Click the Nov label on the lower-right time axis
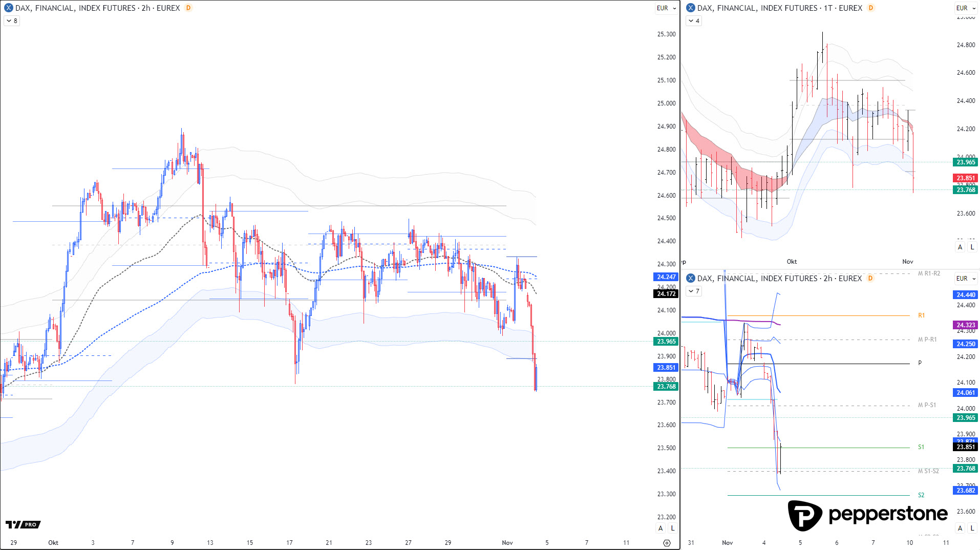980x550 pixels. [728, 543]
